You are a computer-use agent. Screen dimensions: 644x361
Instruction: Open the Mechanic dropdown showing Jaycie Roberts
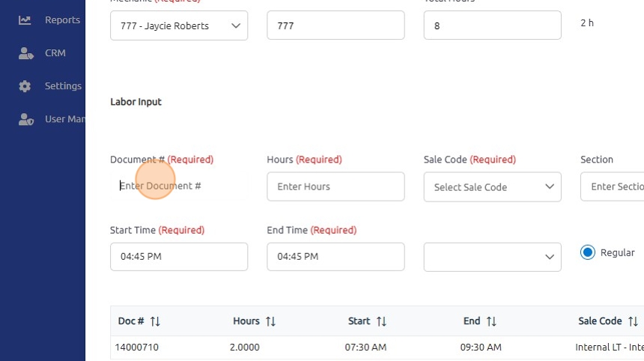(178, 25)
